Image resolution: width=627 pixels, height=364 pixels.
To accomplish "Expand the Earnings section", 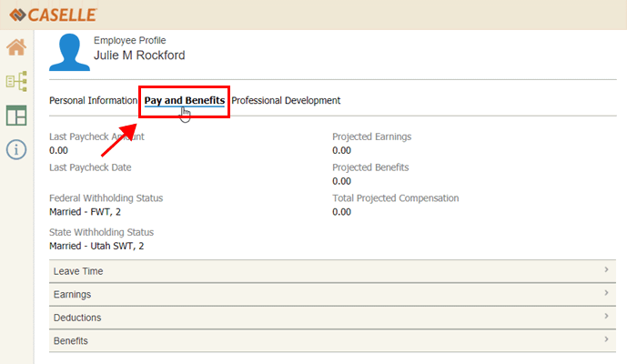I will pos(73,295).
